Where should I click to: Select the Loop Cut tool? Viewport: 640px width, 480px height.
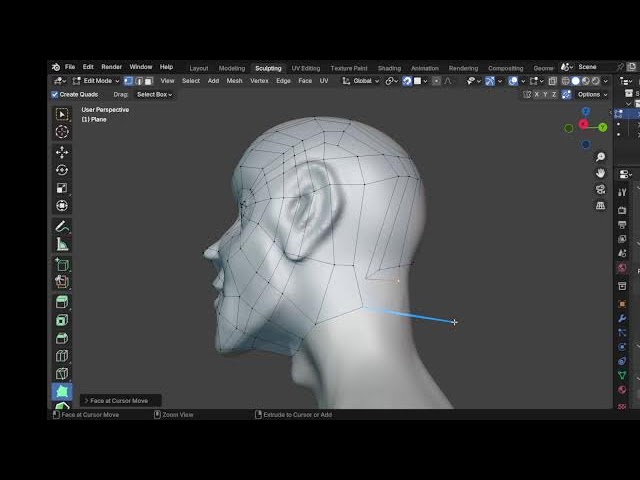(62, 356)
